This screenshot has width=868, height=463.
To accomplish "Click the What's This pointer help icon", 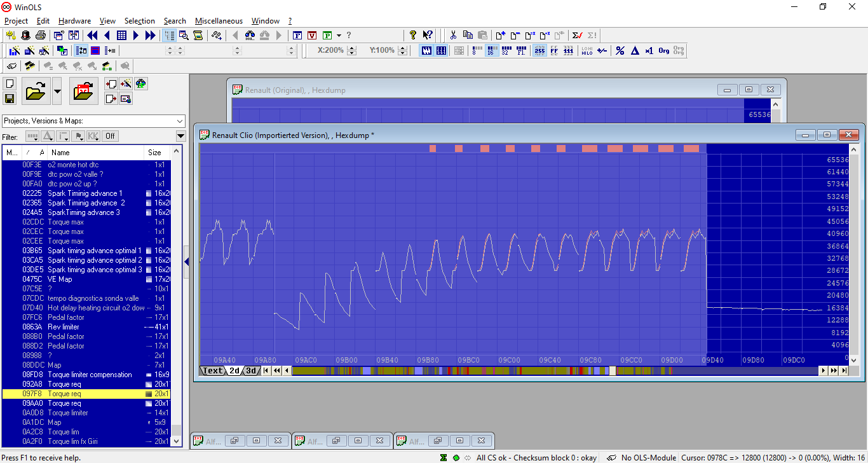I will (x=428, y=35).
